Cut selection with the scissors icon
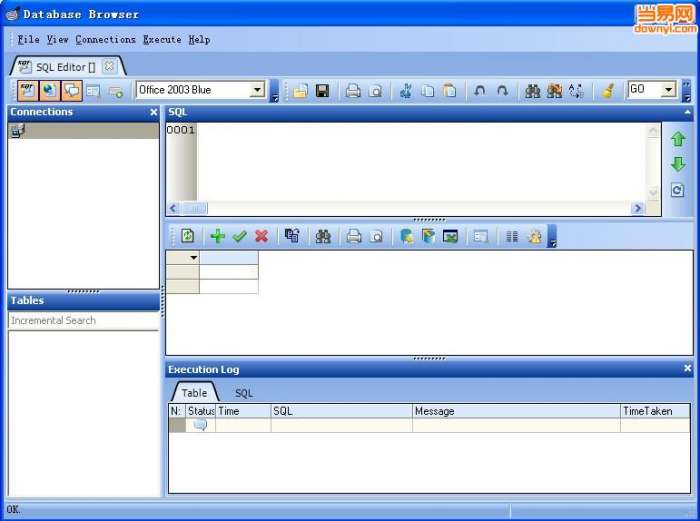The height and width of the screenshot is (521, 700). [406, 91]
